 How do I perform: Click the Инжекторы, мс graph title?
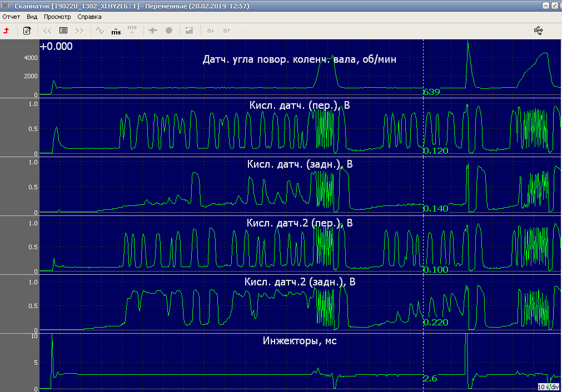[x=299, y=341]
